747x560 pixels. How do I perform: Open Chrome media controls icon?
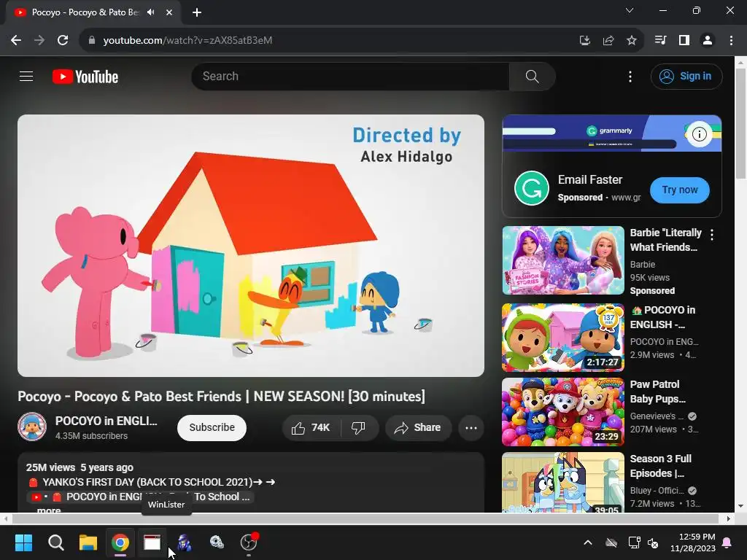tap(660, 40)
